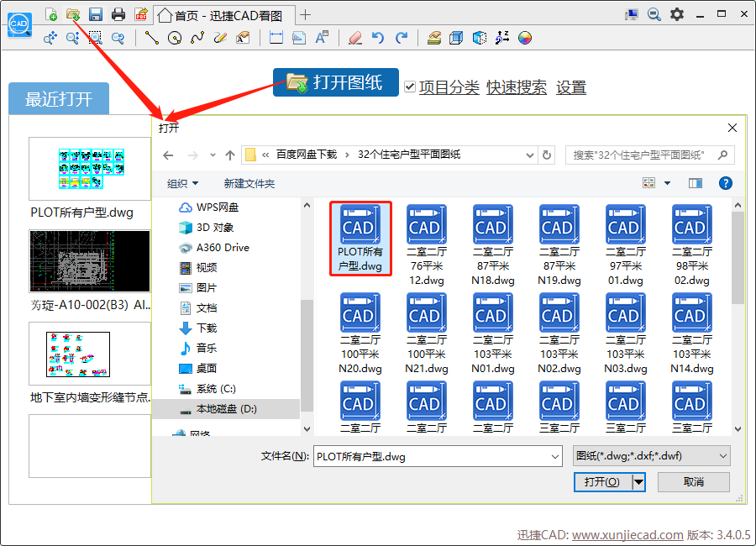Activate the zoom in magnifier tool

click(73, 38)
